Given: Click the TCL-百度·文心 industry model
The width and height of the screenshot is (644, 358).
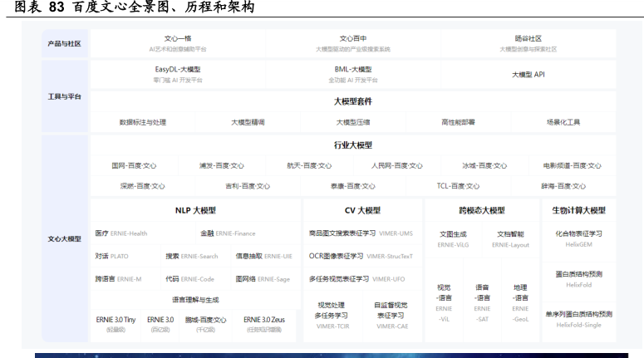Looking at the screenshot, I should 459,186.
